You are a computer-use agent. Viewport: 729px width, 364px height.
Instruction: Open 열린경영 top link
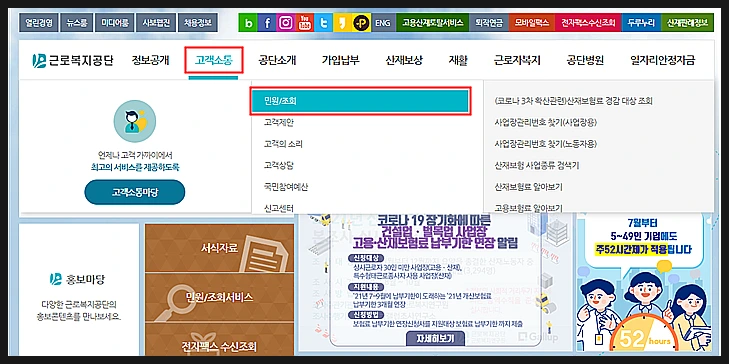point(38,22)
